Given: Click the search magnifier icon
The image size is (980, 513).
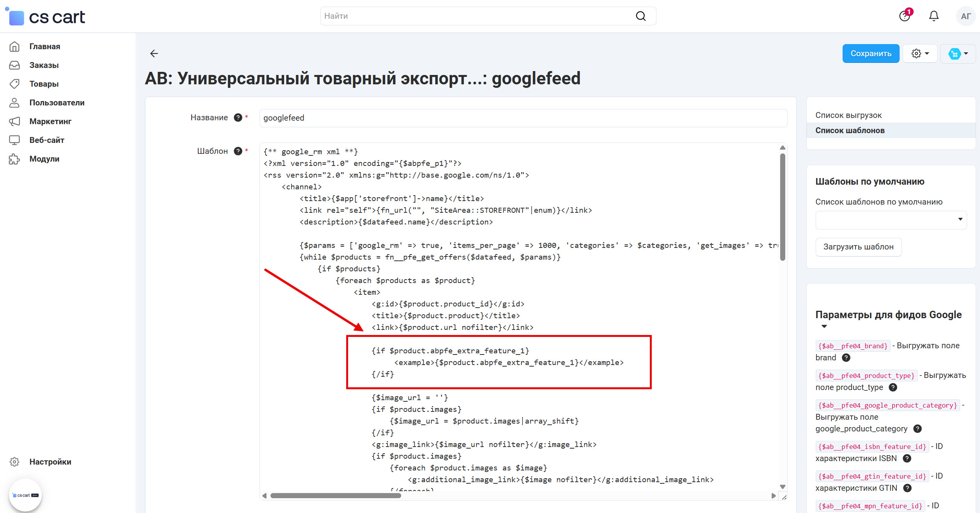Looking at the screenshot, I should [641, 16].
